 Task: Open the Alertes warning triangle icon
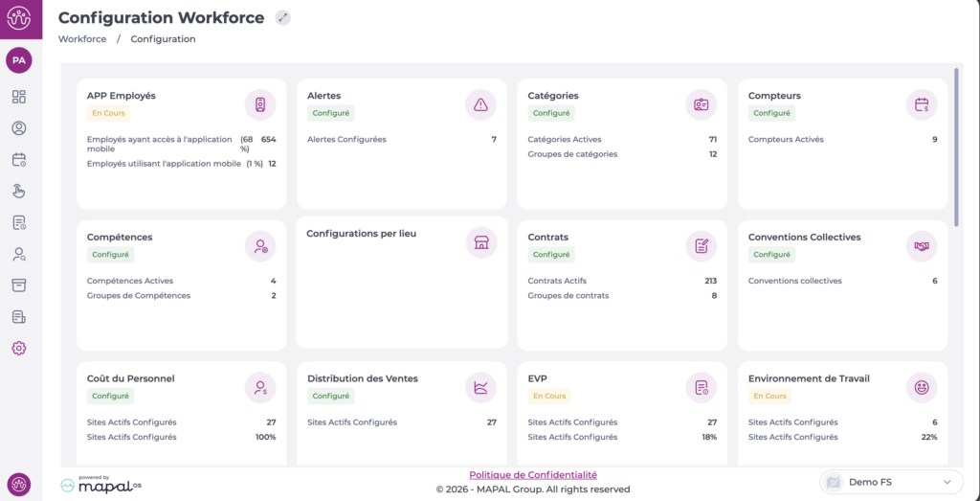[480, 105]
